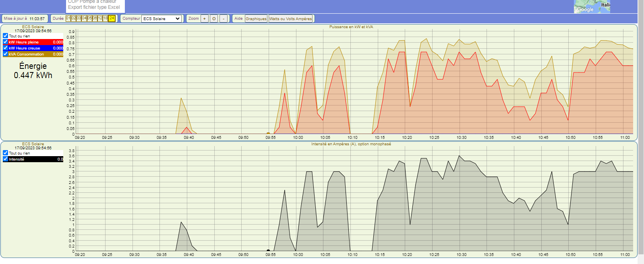Toggle the 'kW Heure creuse' series checkbox

pyautogui.click(x=6, y=48)
